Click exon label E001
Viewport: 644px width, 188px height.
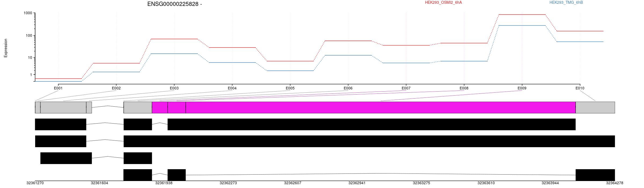pyautogui.click(x=58, y=88)
